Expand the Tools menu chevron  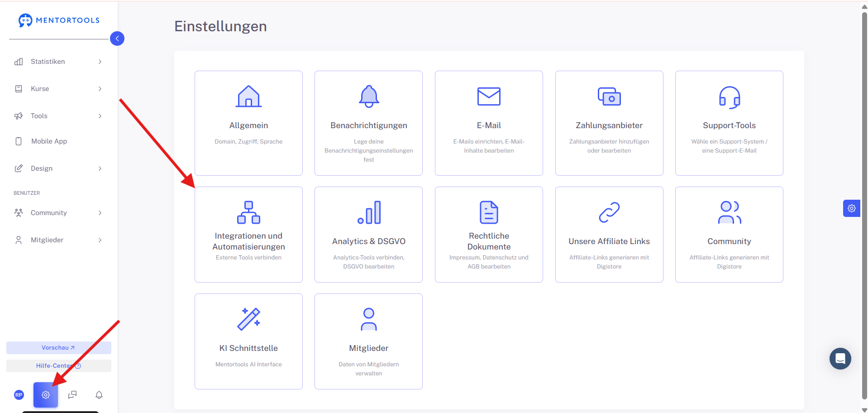(x=100, y=116)
